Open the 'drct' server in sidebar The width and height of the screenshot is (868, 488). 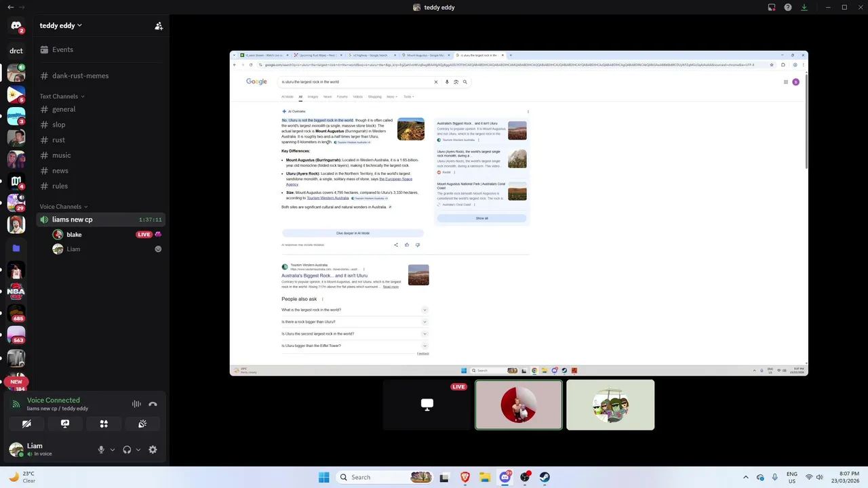(x=16, y=51)
